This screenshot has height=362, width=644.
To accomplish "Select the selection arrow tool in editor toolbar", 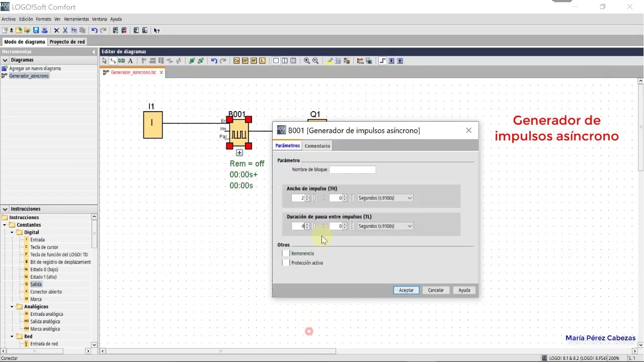I will tap(104, 61).
